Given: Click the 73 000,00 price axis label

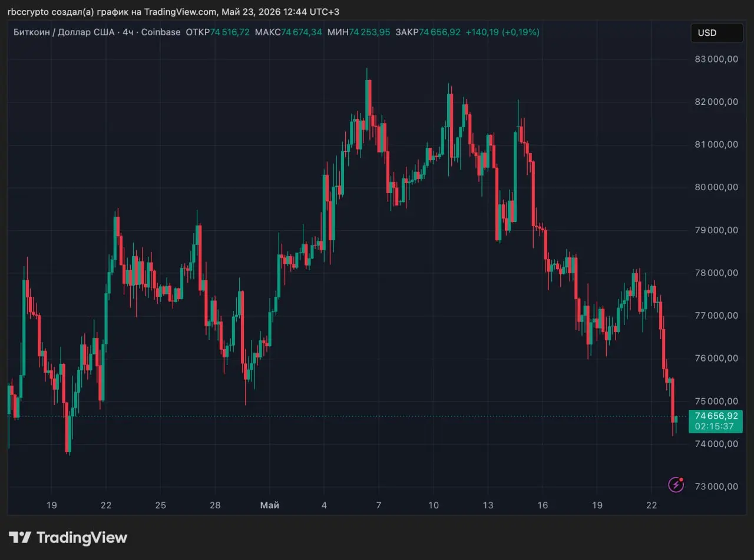Looking at the screenshot, I should tap(716, 486).
